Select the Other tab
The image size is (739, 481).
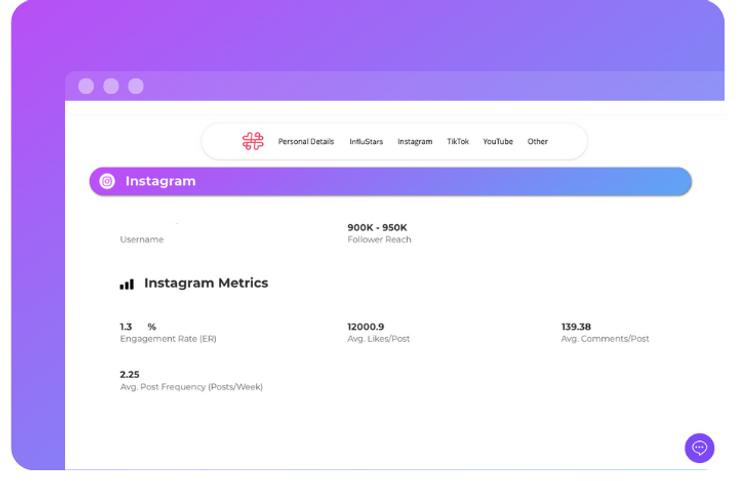pos(537,141)
